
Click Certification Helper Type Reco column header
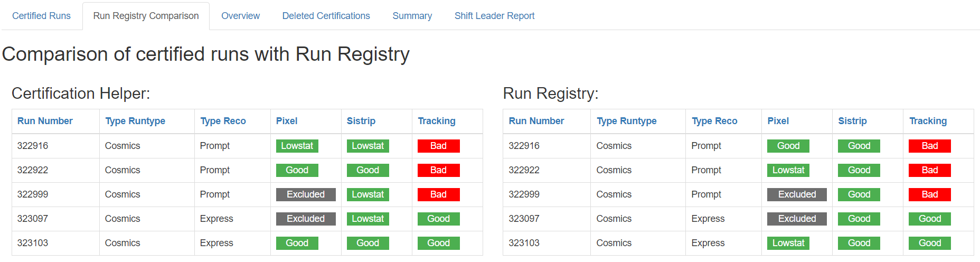223,121
